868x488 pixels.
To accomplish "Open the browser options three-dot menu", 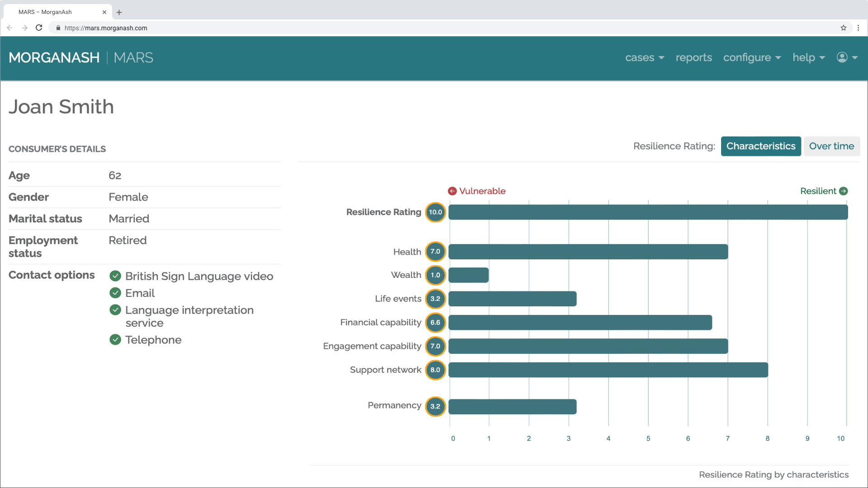I will pos(859,28).
